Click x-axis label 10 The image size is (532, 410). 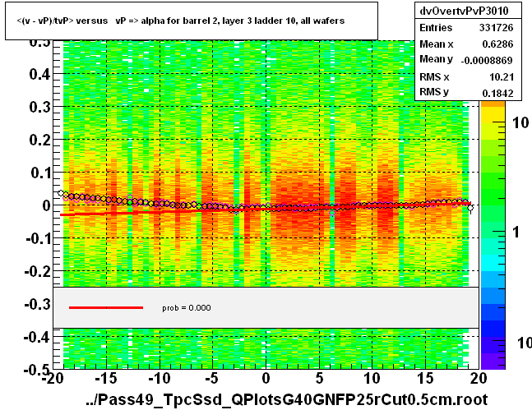click(372, 378)
